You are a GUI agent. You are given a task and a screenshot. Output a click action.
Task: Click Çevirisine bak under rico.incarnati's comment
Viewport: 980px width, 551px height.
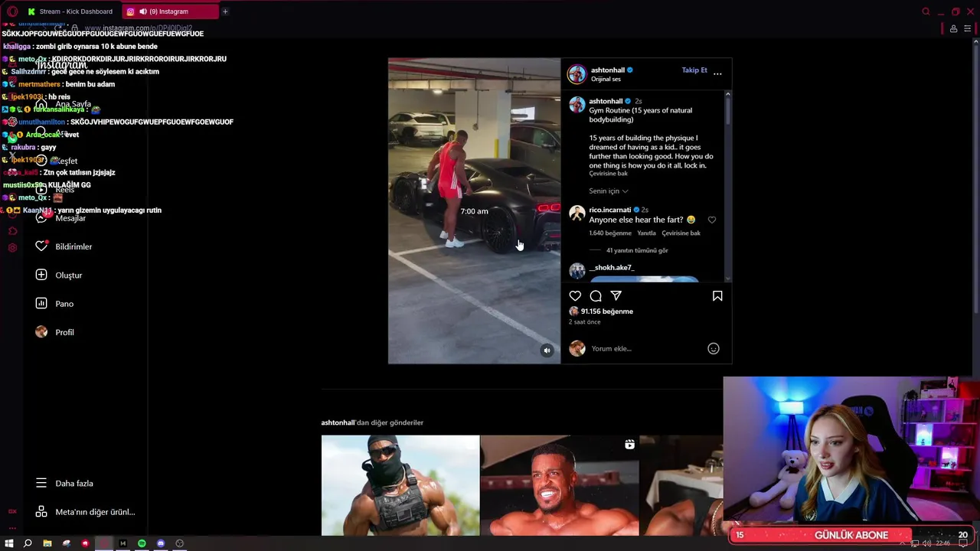[681, 233]
